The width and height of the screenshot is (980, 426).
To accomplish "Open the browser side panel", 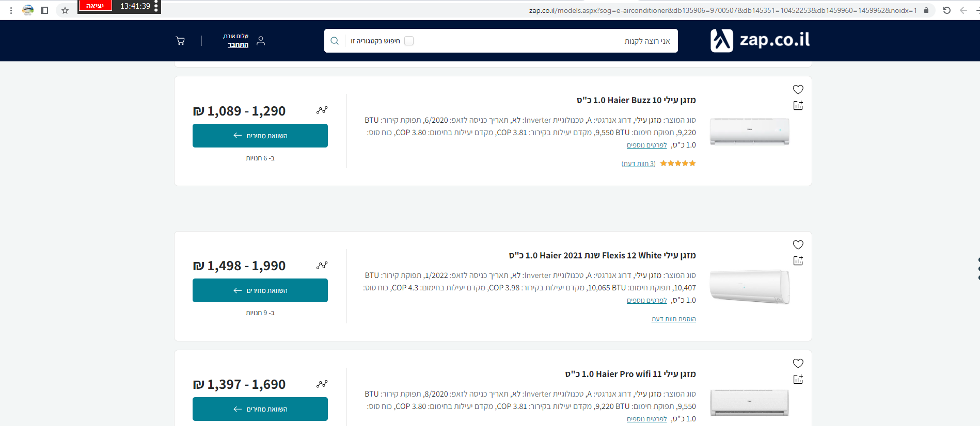I will point(44,10).
